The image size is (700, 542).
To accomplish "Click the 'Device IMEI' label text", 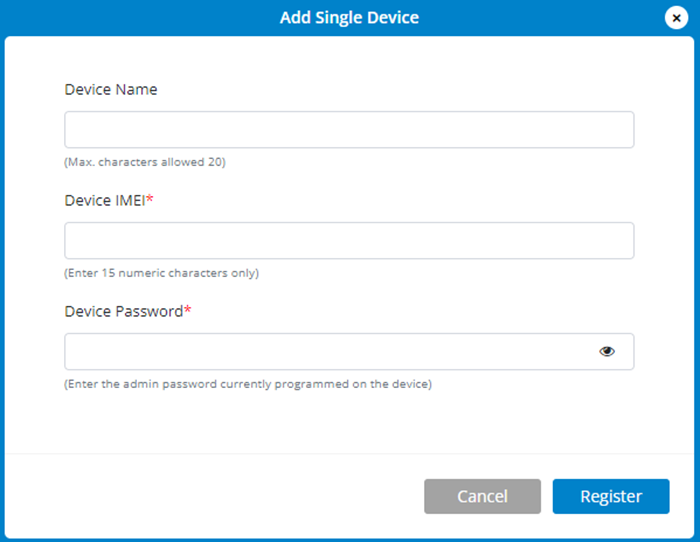I will (x=105, y=200).
